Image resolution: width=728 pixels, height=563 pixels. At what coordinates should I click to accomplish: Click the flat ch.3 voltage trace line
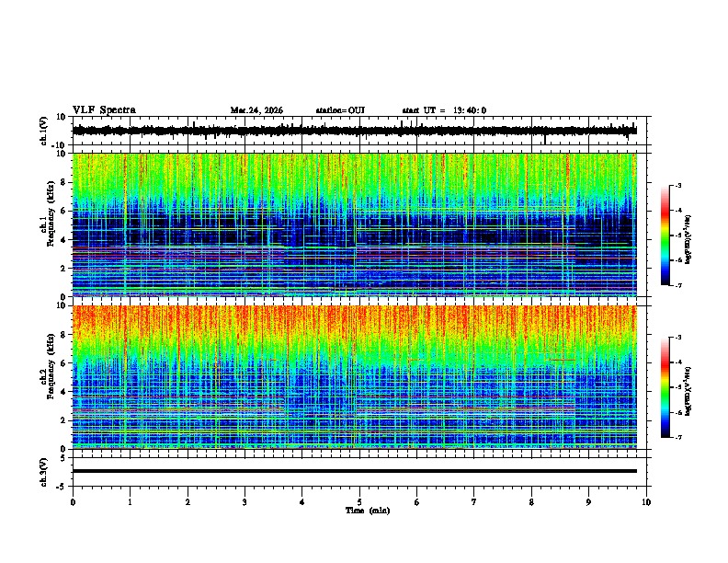tap(354, 471)
